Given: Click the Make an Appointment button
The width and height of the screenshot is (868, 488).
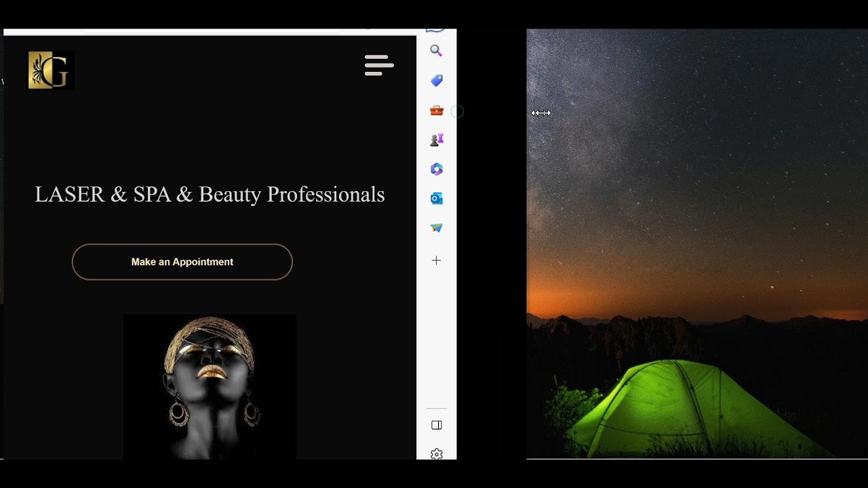Looking at the screenshot, I should (182, 262).
